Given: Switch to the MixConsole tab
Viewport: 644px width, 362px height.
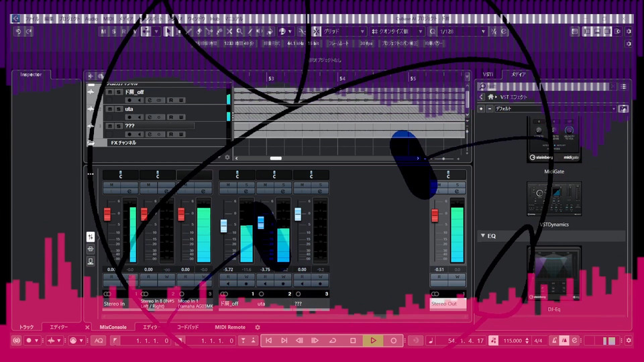Looking at the screenshot, I should [x=113, y=327].
